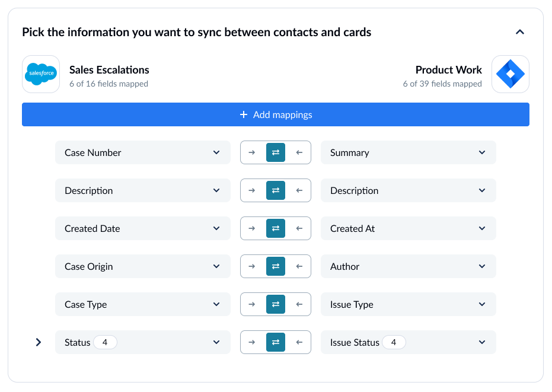Viewport: 552px width, 392px height.
Task: Open the left Description field dropdown
Action: pyautogui.click(x=142, y=190)
